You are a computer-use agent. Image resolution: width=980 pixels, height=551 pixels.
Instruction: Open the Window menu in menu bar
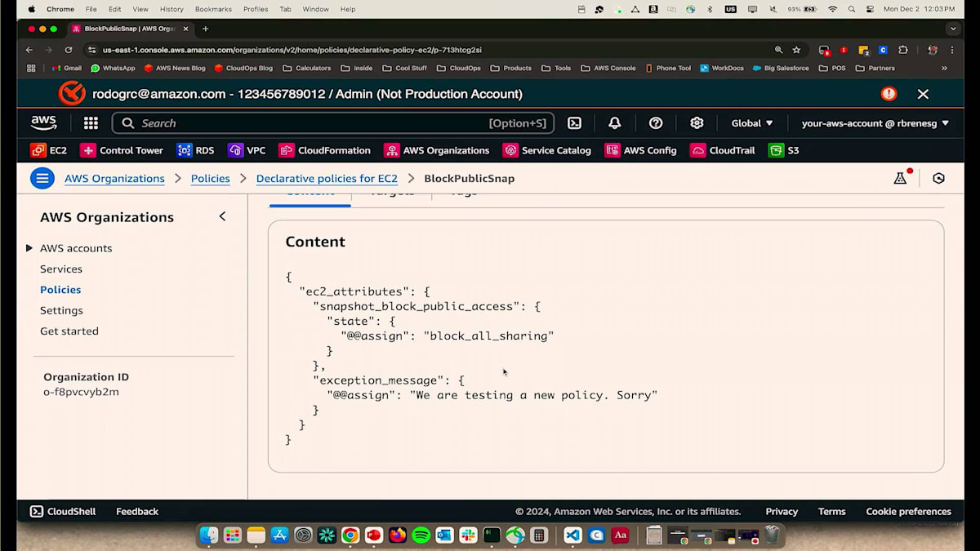[x=316, y=9]
